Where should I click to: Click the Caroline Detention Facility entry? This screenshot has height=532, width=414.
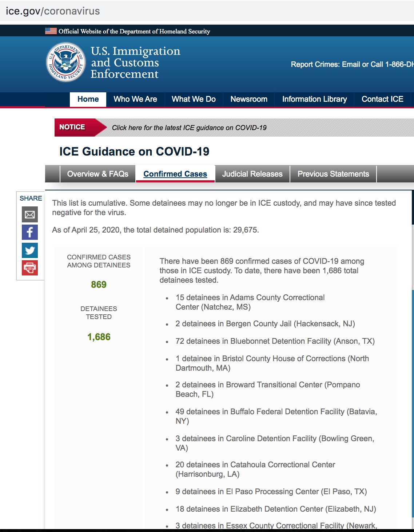pyautogui.click(x=275, y=443)
